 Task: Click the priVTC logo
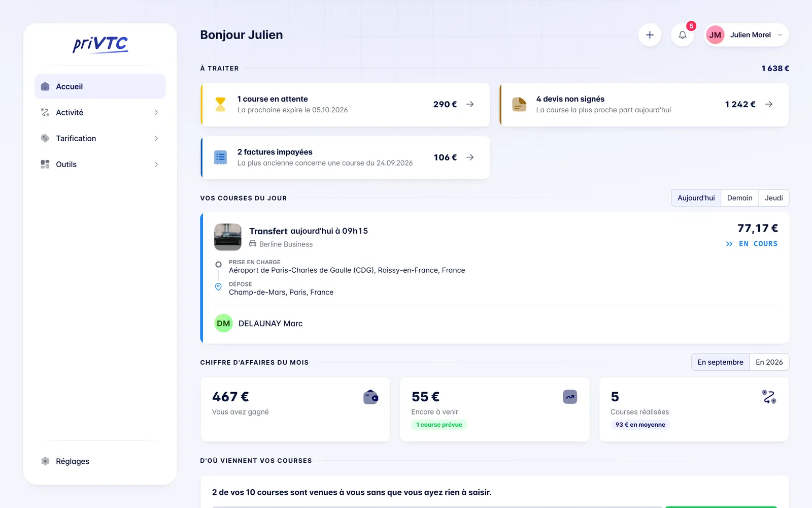(x=100, y=44)
